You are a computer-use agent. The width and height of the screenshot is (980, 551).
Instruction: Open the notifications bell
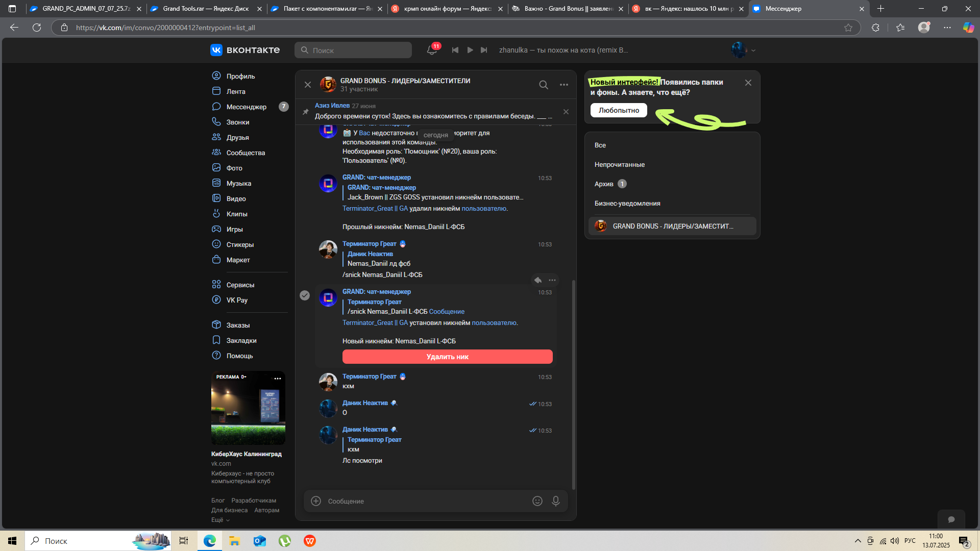(432, 50)
